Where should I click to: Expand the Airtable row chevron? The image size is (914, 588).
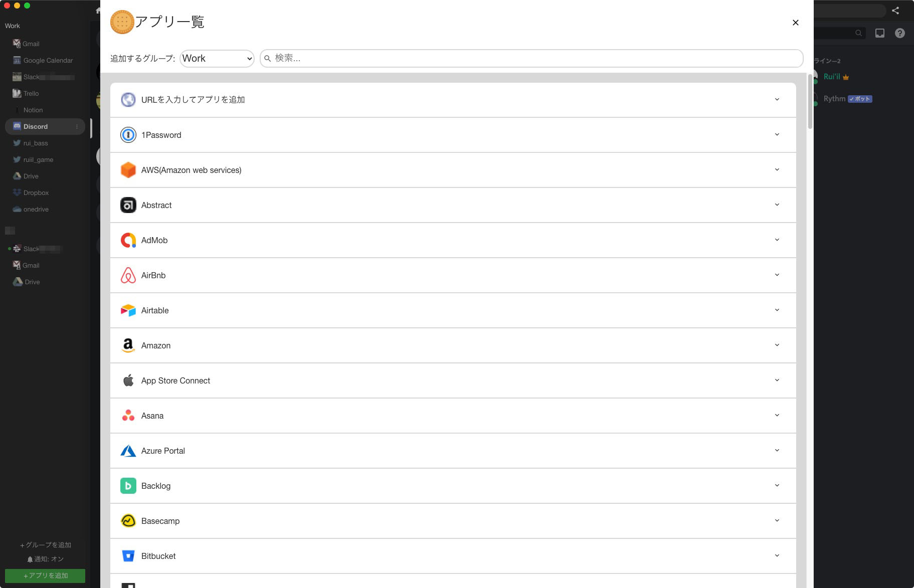coord(777,310)
